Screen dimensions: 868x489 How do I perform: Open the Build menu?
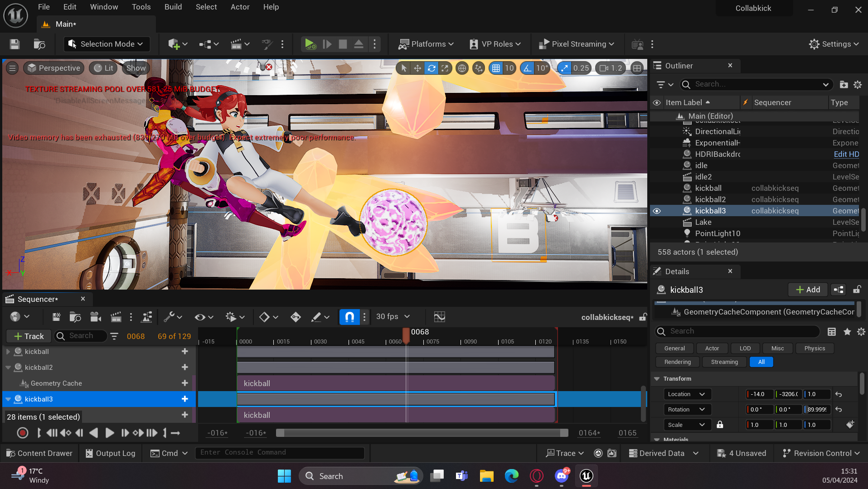pyautogui.click(x=173, y=7)
